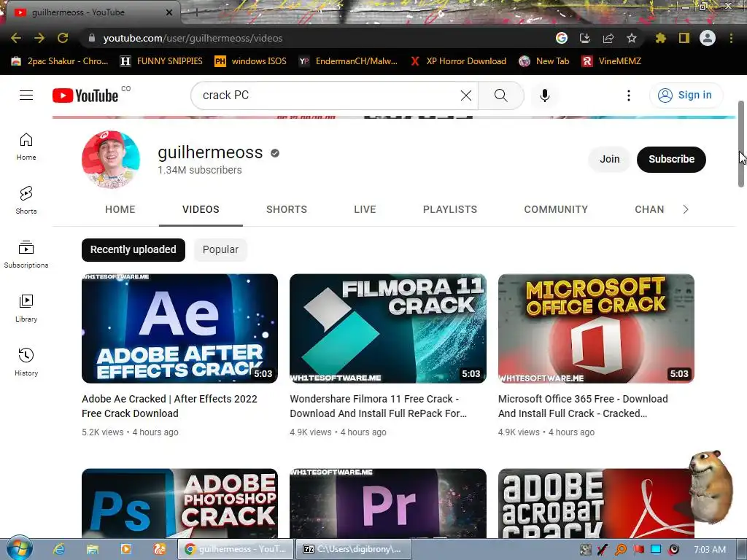Open the VineMEMZ bookmark

point(612,61)
